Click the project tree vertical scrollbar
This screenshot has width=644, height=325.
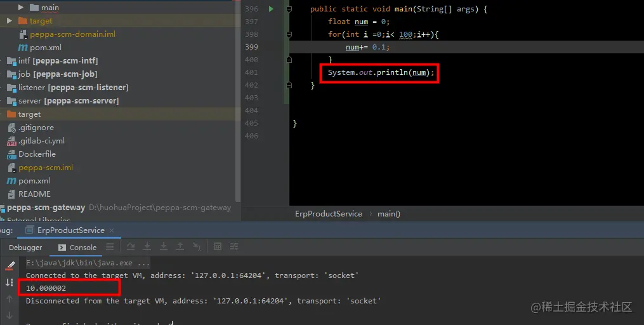click(x=238, y=101)
